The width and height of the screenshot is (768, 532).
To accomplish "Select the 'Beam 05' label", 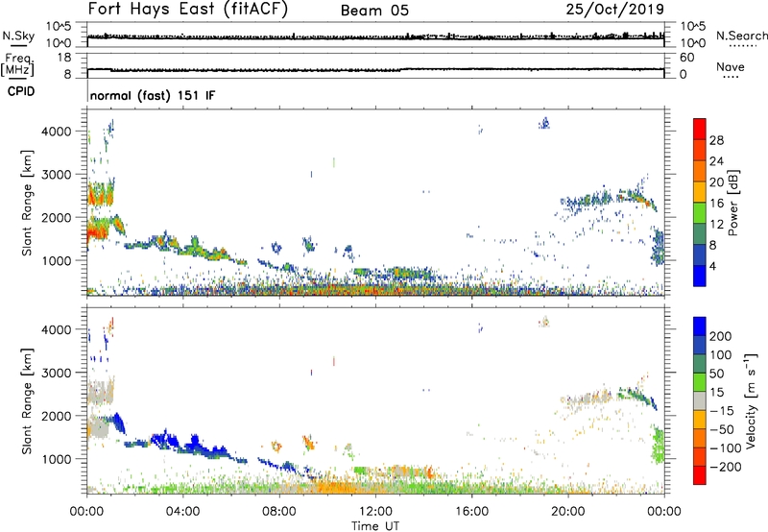I will pyautogui.click(x=374, y=11).
